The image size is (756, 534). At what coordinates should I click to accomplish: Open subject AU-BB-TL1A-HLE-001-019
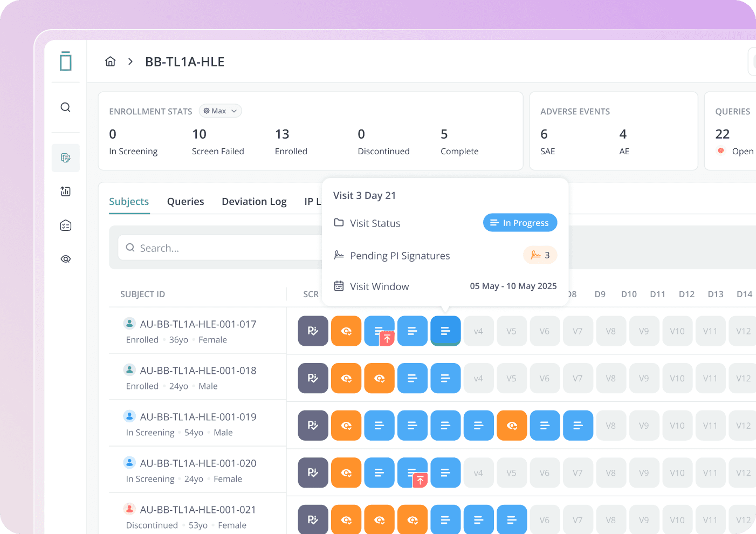click(x=198, y=417)
